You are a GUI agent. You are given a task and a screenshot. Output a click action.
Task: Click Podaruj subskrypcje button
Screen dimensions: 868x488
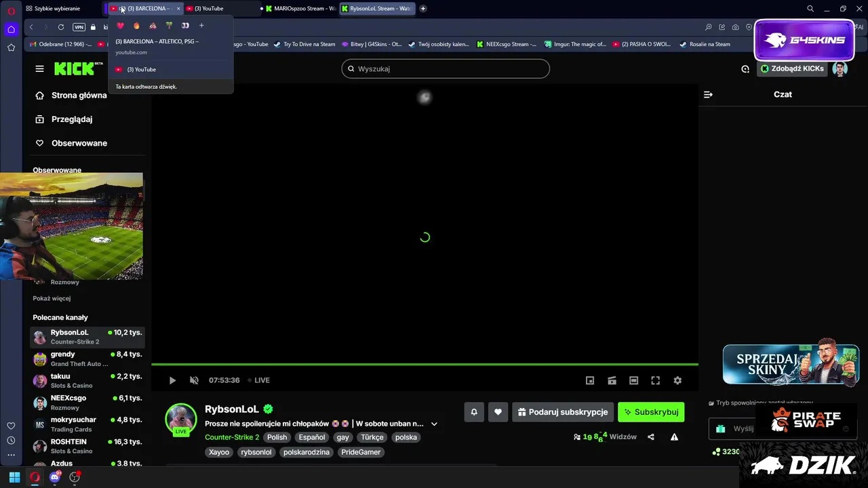coord(563,411)
